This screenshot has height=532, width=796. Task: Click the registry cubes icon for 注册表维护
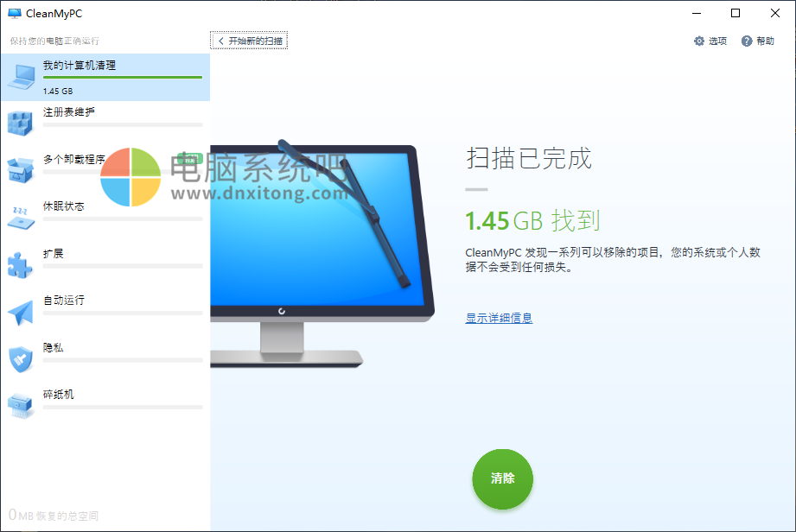click(x=20, y=123)
